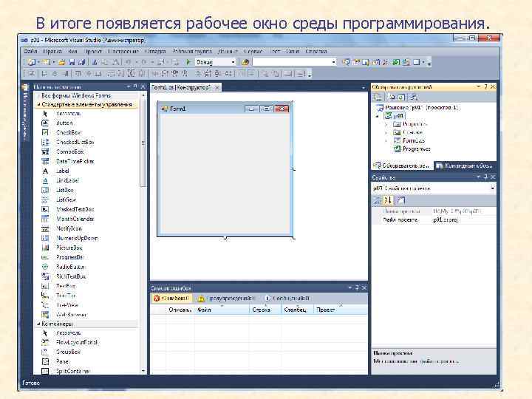Open the File menu
Screen dimensions: 532x399
point(30,51)
